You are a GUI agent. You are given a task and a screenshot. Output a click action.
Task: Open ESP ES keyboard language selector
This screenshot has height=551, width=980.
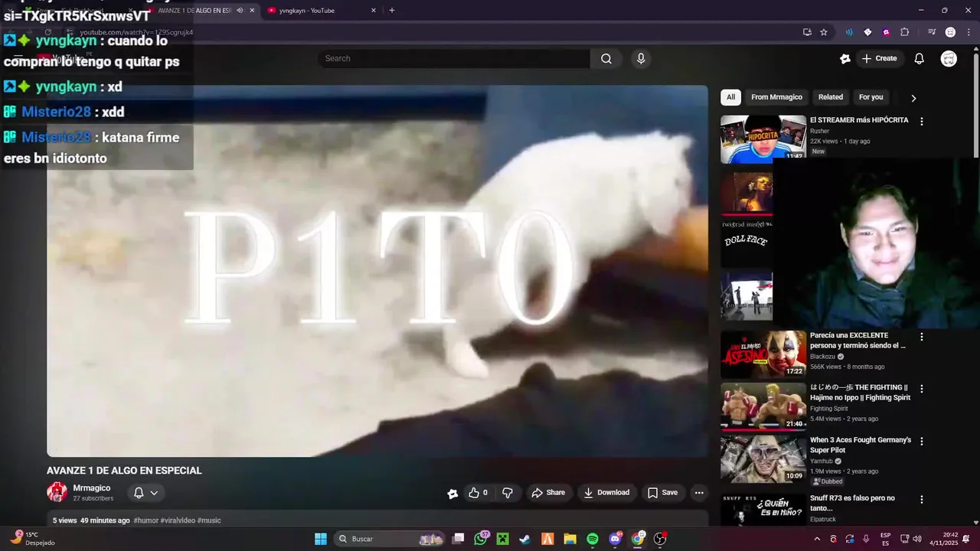[x=885, y=539]
